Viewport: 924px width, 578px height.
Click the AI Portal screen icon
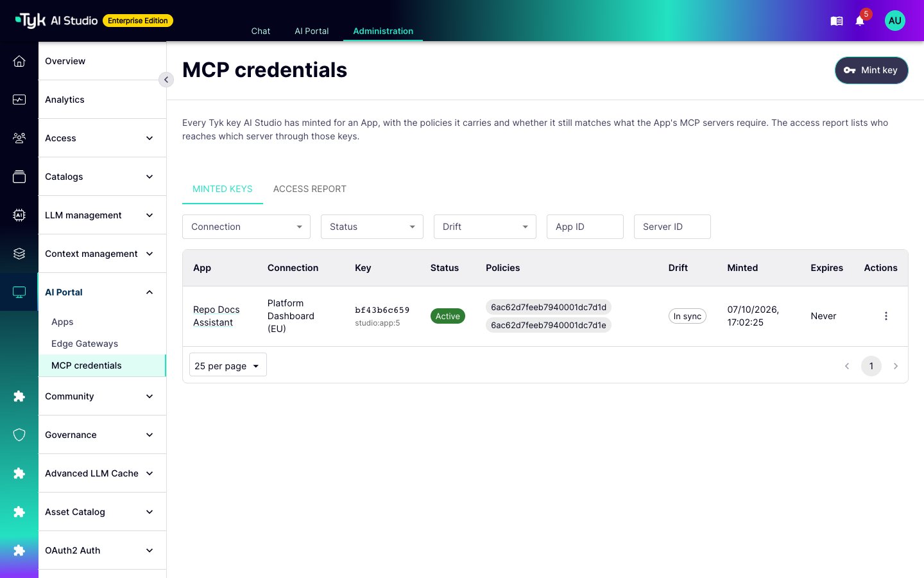[x=19, y=292]
